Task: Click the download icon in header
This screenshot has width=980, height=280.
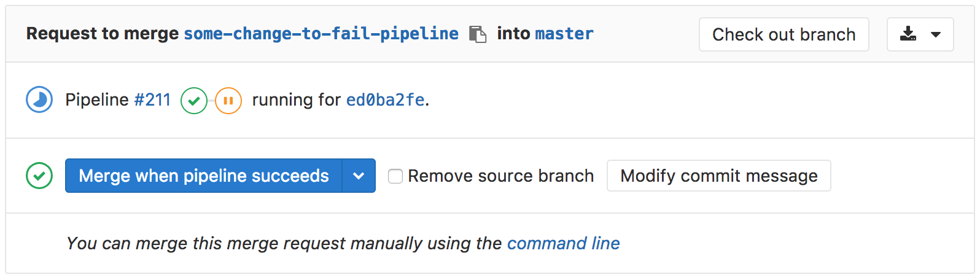Action: (x=908, y=34)
